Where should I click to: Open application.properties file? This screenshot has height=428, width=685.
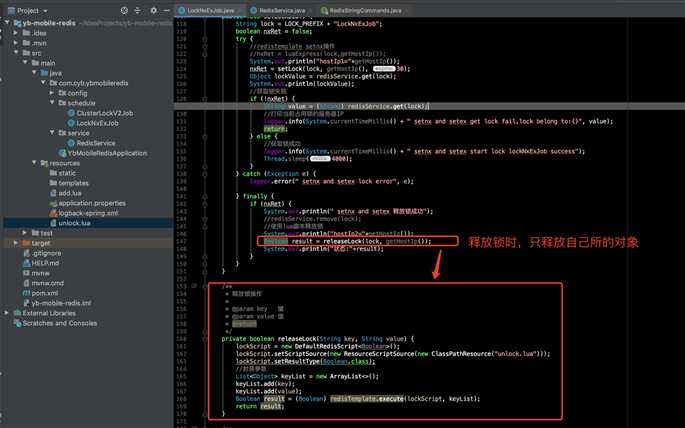[92, 203]
